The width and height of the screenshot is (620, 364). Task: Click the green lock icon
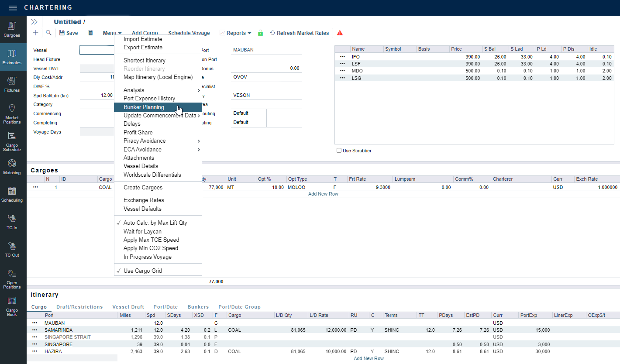click(261, 33)
